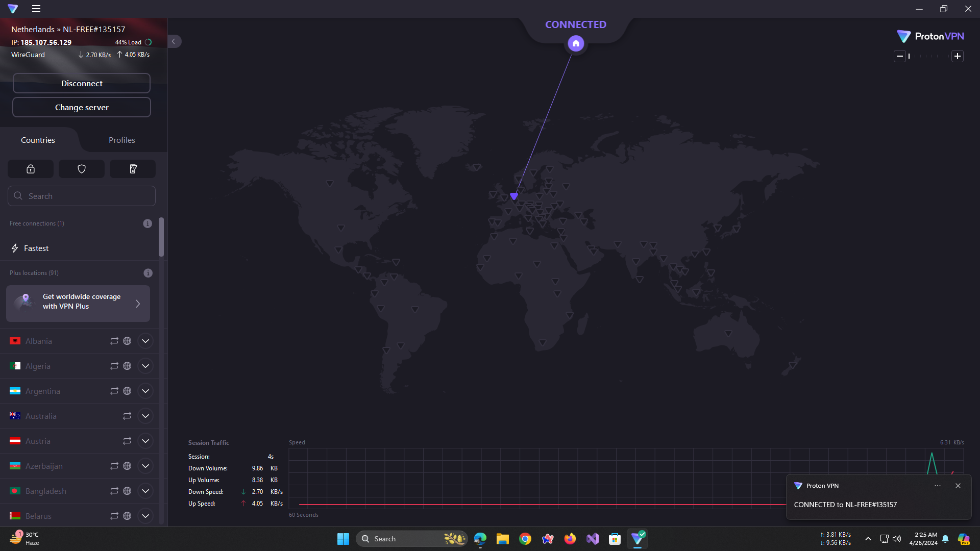This screenshot has height=551, width=980.
Task: Expand Argentina server list
Action: [x=145, y=391]
